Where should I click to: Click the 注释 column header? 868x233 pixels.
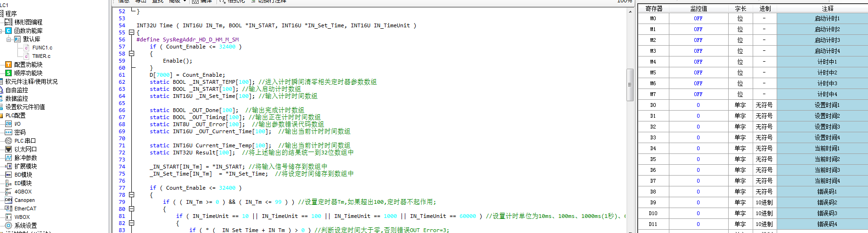coord(828,8)
